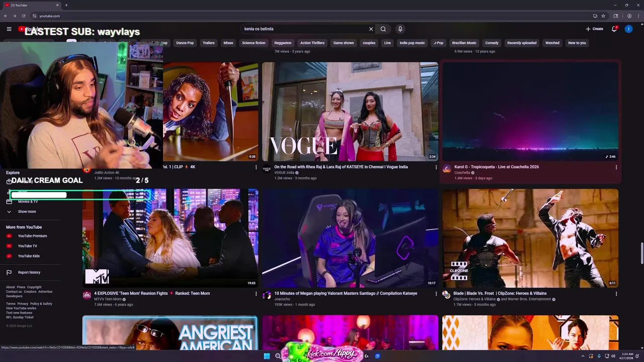
Task: Open the Chrome three-dot menu
Action: (638, 16)
